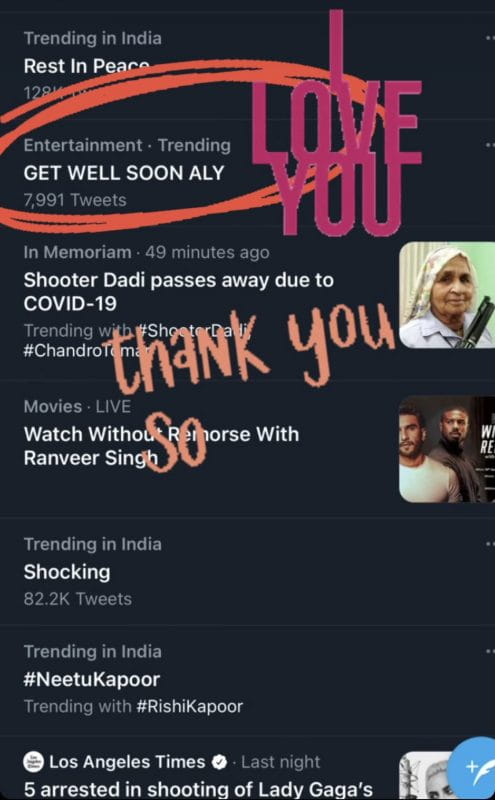
Task: Open Without Remorse movie thumbnail
Action: coord(447,449)
